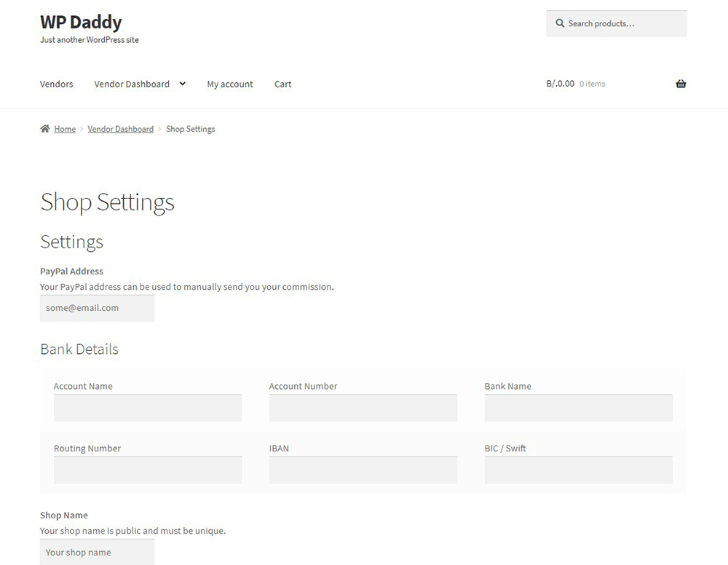This screenshot has width=728, height=565.
Task: Focus the PayPal address email field
Action: click(x=97, y=308)
